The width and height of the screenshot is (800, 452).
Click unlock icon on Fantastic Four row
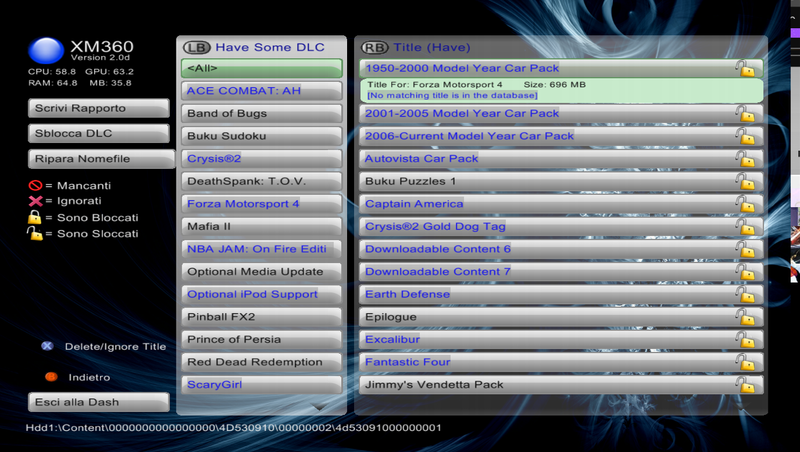tap(745, 362)
